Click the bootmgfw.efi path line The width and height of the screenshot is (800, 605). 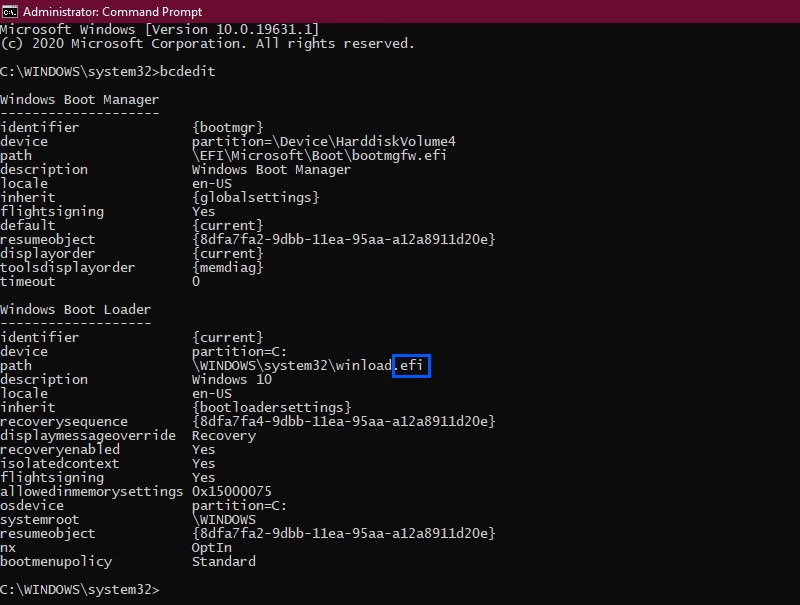coord(319,156)
